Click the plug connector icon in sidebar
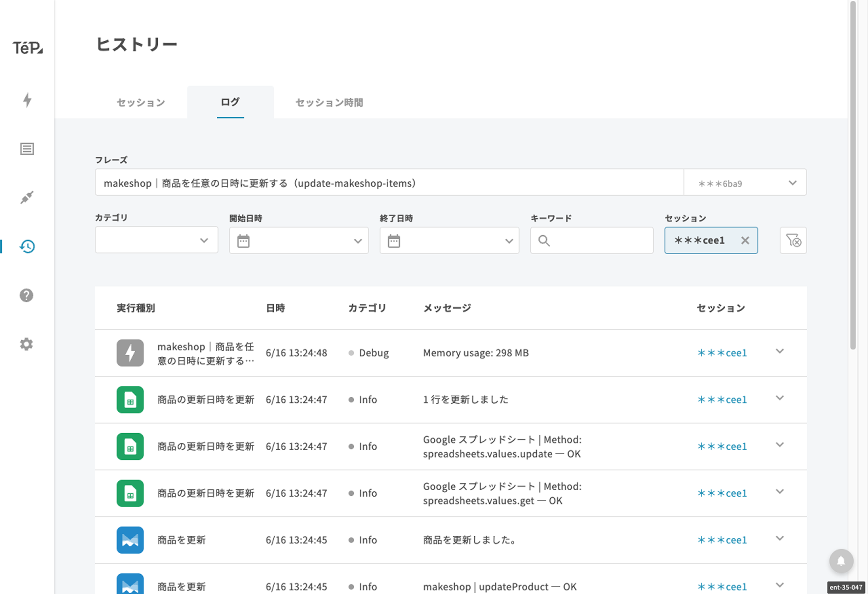This screenshot has width=868, height=594. click(x=27, y=197)
